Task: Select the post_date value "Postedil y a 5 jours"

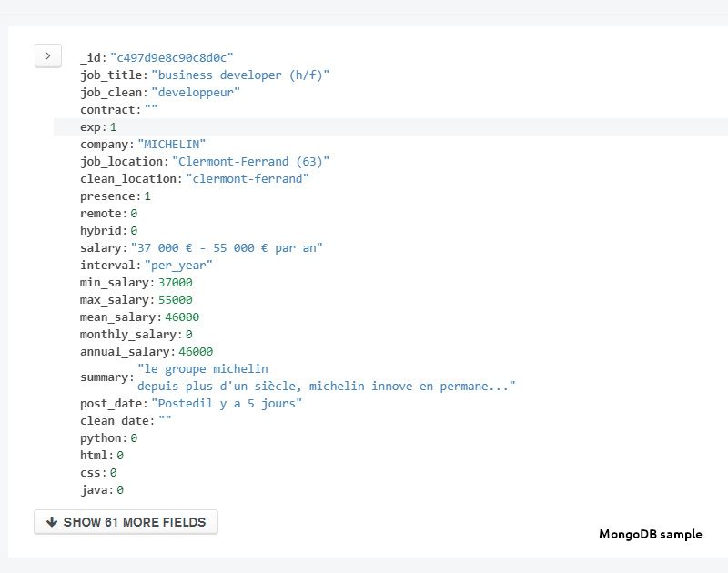Action: 227,403
